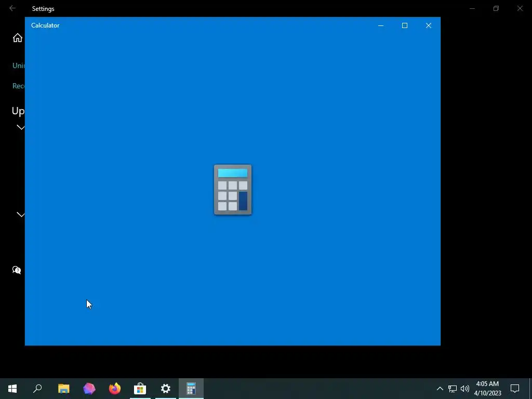Switch to Settings via taskbar gear icon

[166, 389]
